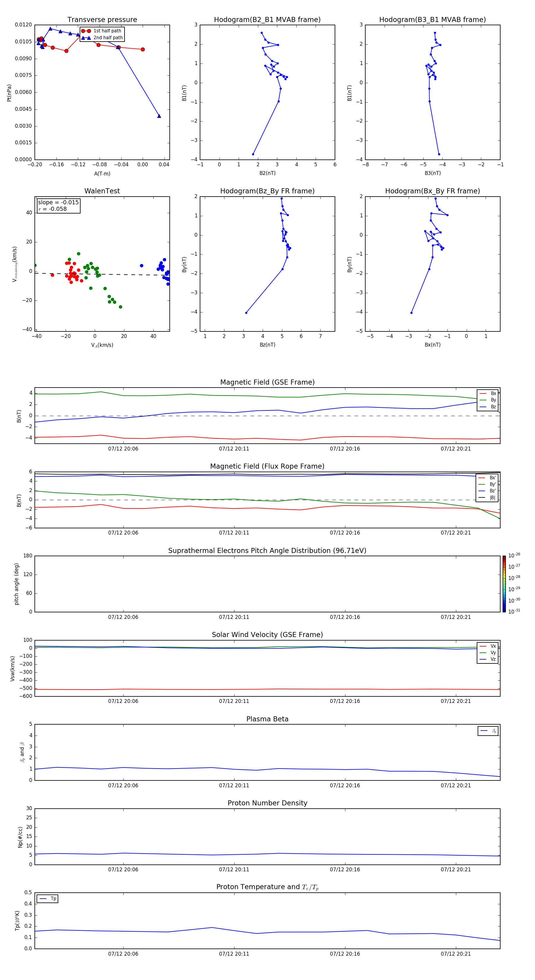Click the Vx legend entry
The height and width of the screenshot is (980, 535).
(x=488, y=646)
